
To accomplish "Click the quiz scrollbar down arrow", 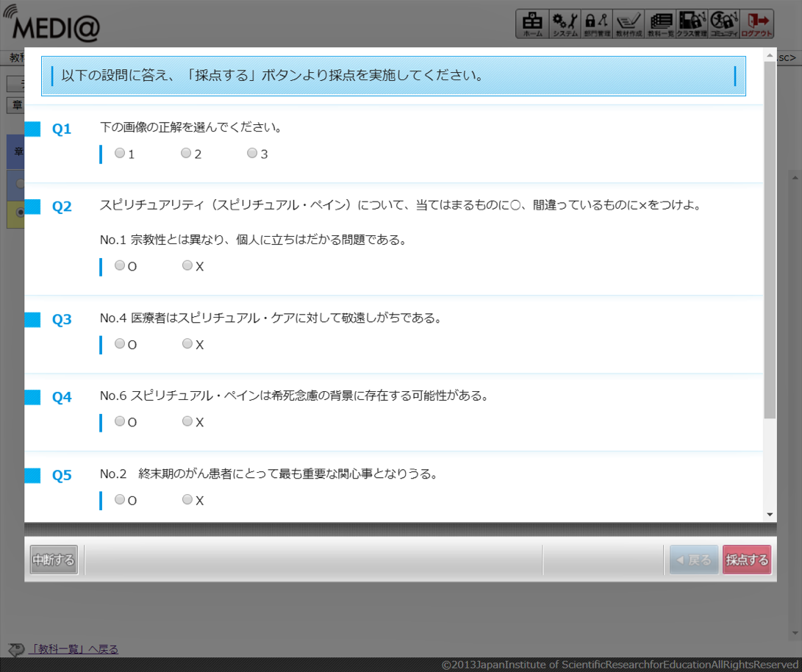I will point(770,515).
